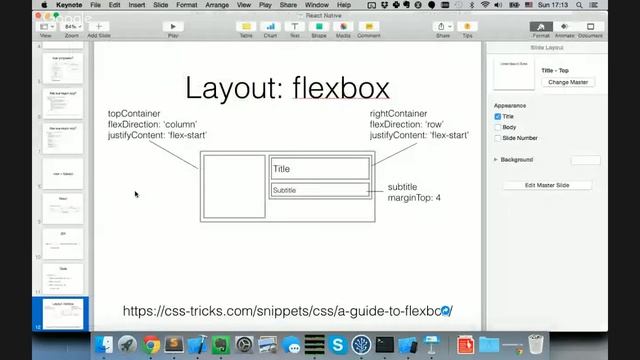Click the css-tricks.com flexbox guide link
Image resolution: width=640 pixels, height=360 pixels.
[288, 311]
